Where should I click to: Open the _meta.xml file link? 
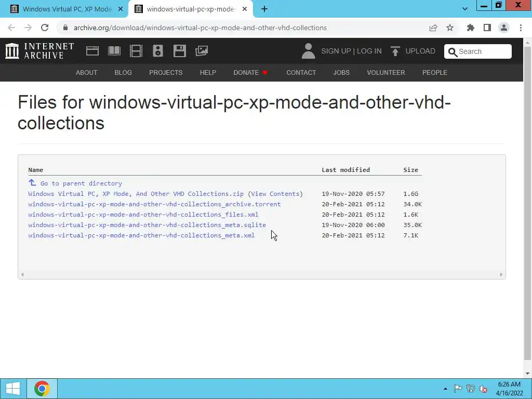(x=141, y=235)
